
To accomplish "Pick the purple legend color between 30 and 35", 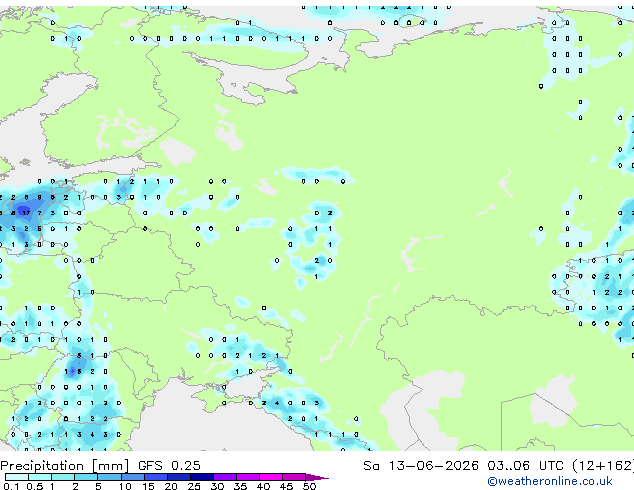I will click(x=225, y=477).
